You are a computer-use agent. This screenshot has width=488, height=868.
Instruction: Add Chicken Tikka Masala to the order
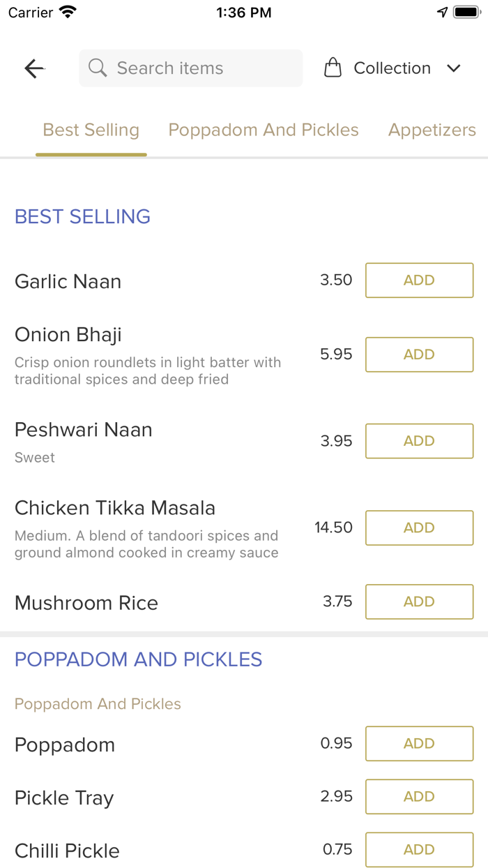tap(419, 527)
